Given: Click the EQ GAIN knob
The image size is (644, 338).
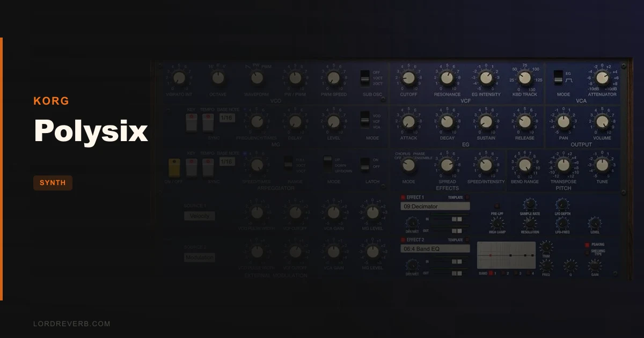Looking at the screenshot, I should 595,266.
